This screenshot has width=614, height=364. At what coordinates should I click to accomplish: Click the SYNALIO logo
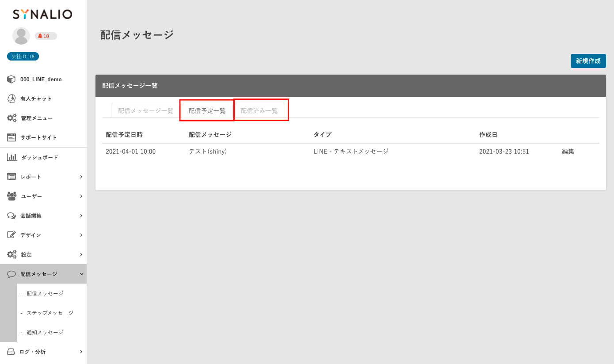(42, 15)
